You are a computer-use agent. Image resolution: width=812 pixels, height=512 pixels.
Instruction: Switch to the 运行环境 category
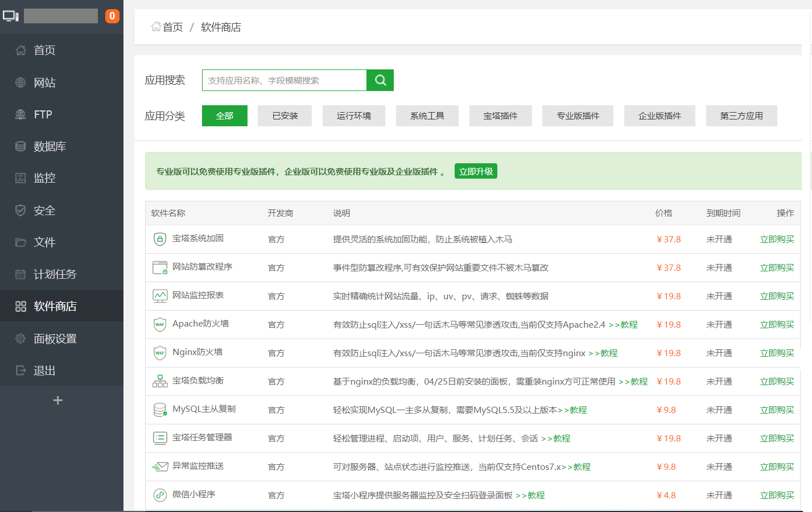point(354,115)
